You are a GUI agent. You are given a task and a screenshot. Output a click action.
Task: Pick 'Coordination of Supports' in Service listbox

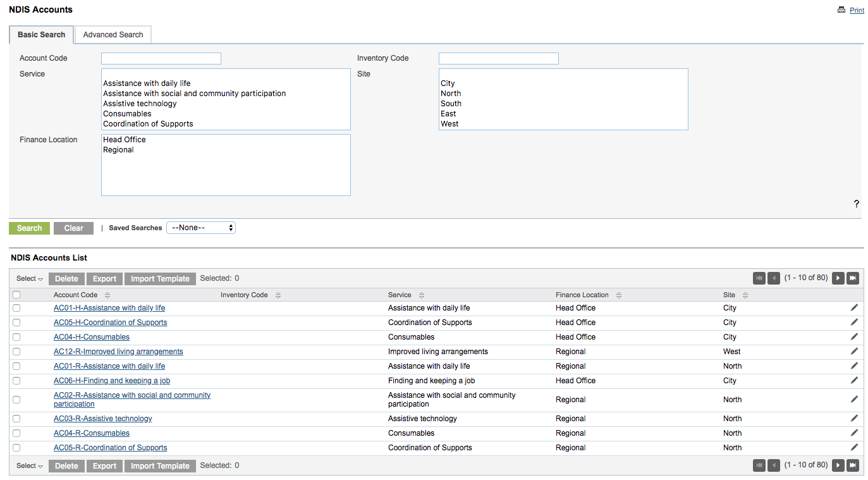(148, 124)
